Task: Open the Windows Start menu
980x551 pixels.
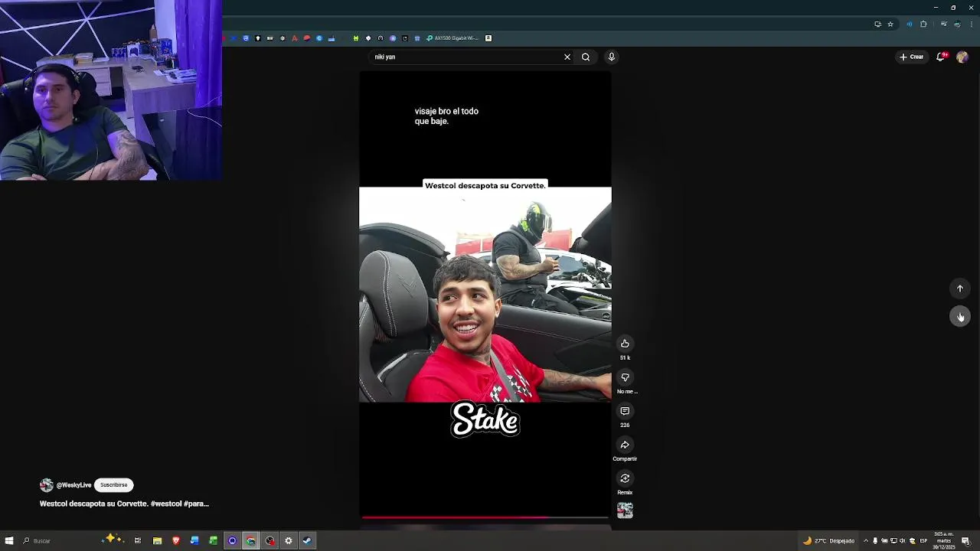Action: click(9, 541)
